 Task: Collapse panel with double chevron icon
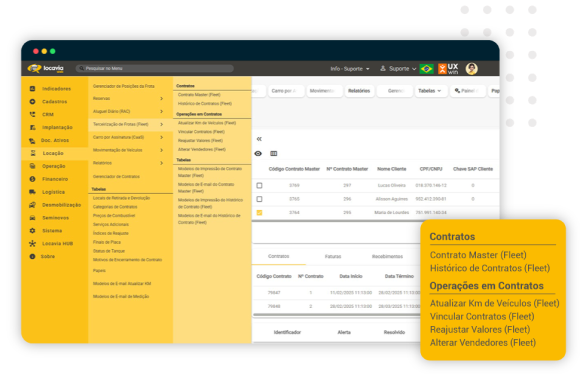pyautogui.click(x=259, y=139)
